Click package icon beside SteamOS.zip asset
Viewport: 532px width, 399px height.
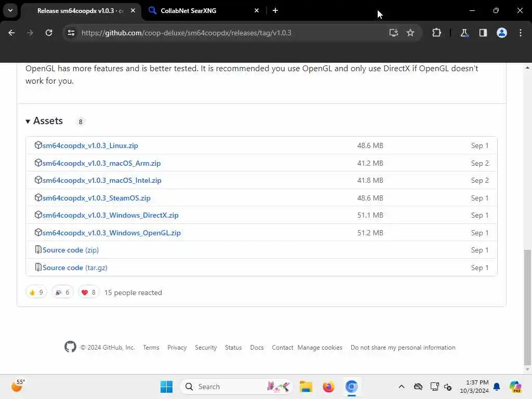38,198
